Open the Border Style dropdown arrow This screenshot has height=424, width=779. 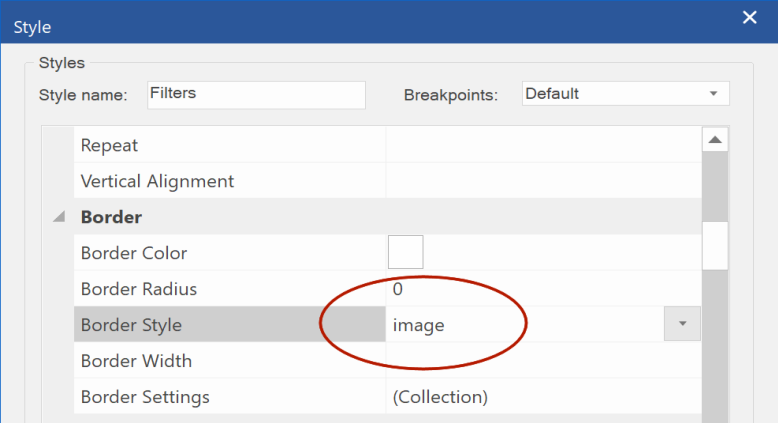coord(682,324)
